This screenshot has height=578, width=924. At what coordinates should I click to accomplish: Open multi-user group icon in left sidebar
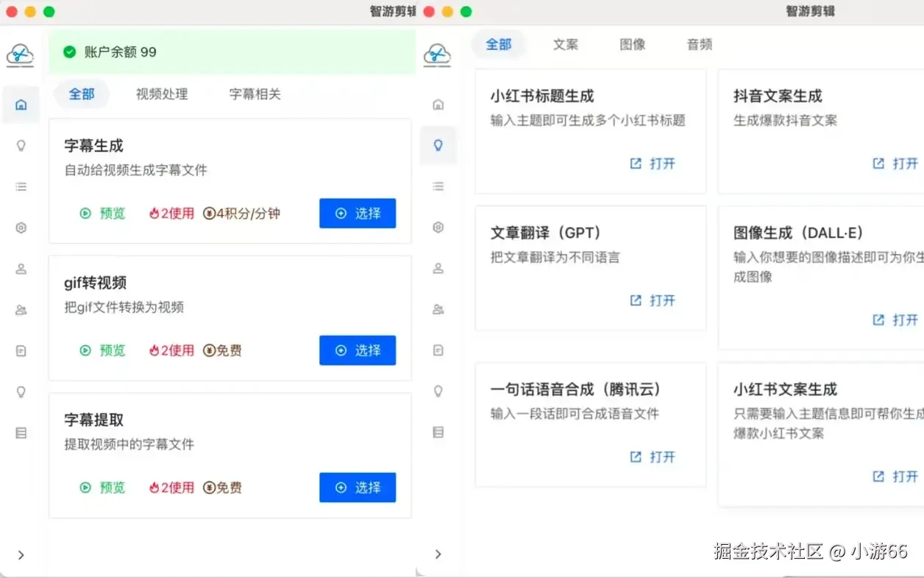tap(21, 311)
